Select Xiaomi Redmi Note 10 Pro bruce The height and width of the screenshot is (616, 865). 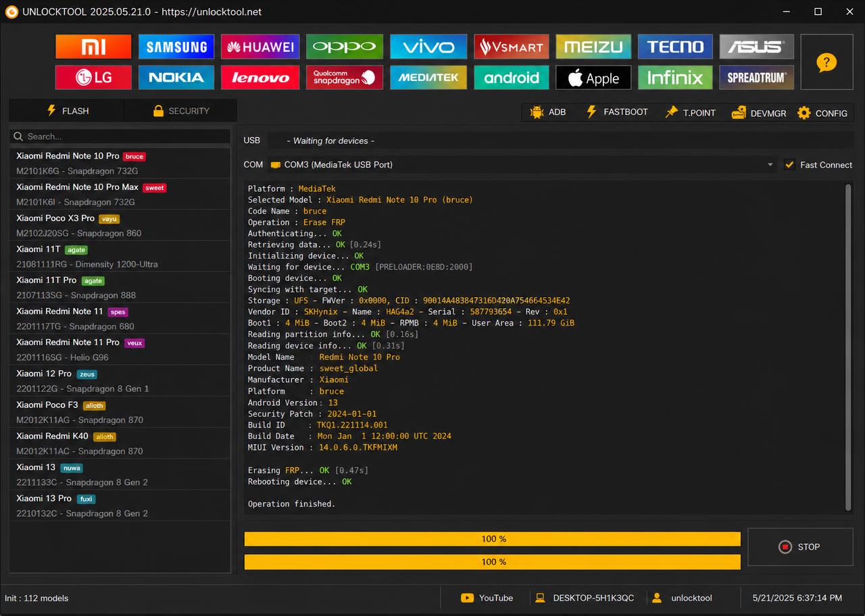(120, 163)
